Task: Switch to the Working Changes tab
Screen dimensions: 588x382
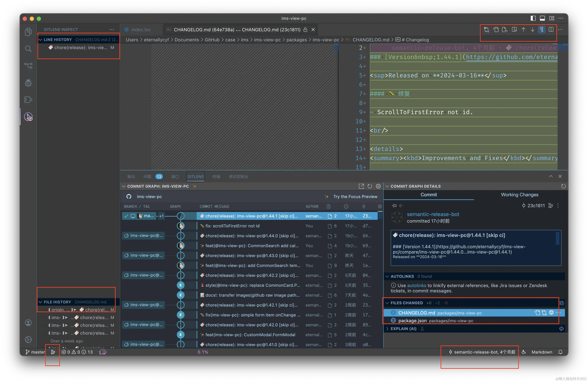Action: tap(519, 194)
